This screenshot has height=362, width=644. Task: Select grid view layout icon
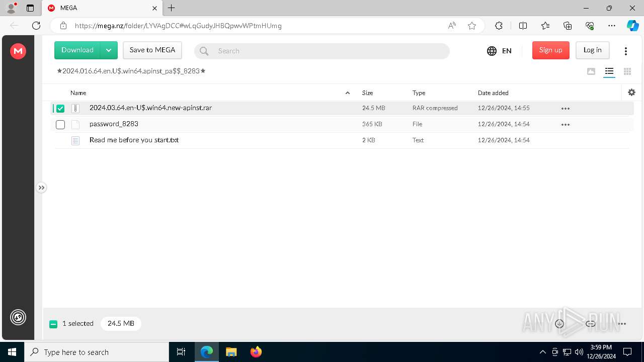627,71
